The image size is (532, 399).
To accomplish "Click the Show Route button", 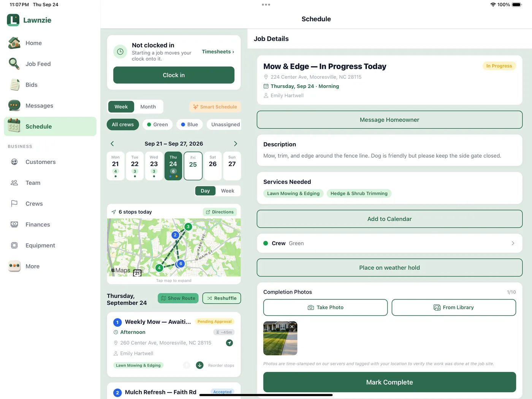I will [x=178, y=298].
